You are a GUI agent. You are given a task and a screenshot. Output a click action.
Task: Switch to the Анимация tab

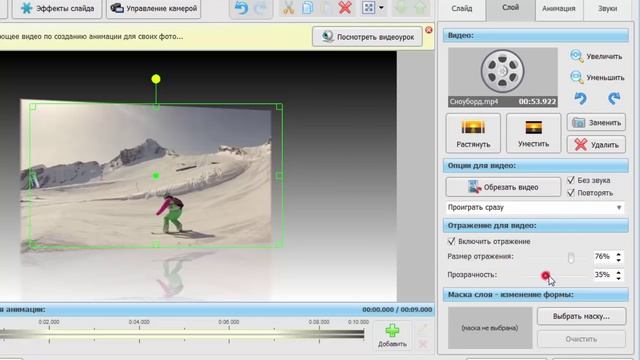(559, 9)
